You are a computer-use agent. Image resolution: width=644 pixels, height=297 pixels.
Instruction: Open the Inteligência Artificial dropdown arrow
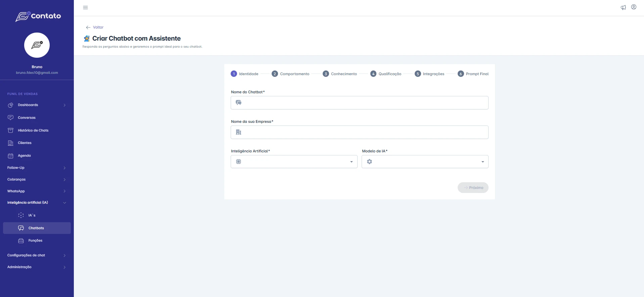(352, 162)
